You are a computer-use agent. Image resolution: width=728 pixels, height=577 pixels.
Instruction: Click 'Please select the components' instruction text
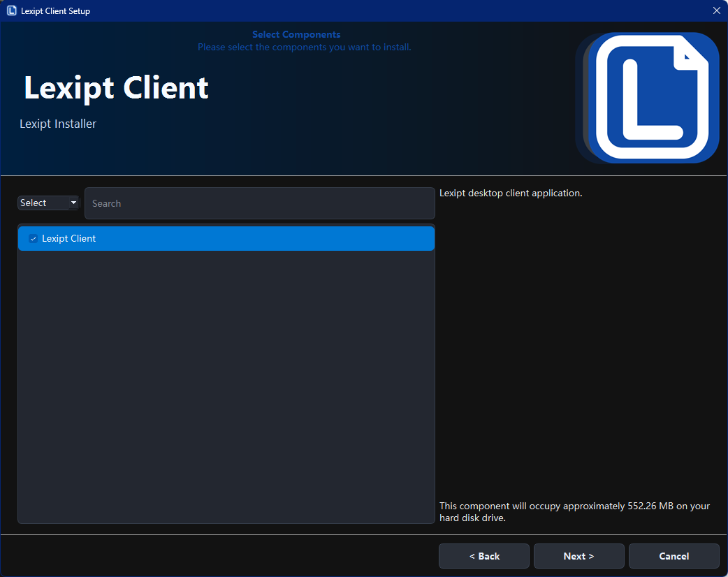(304, 48)
